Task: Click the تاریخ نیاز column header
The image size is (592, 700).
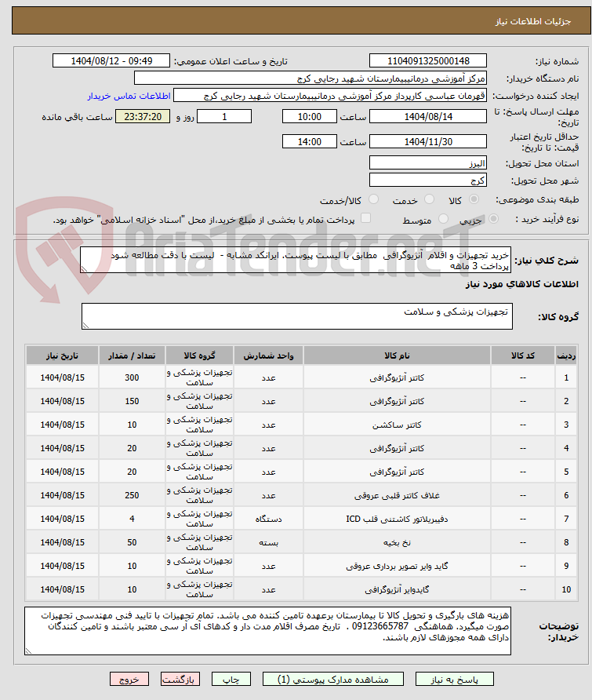Action: pos(63,355)
